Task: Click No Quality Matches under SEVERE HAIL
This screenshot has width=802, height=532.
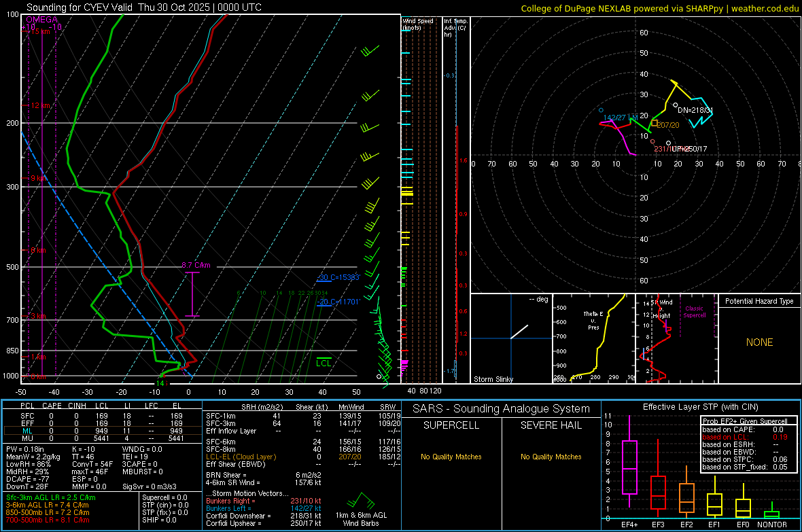Action: (x=551, y=457)
